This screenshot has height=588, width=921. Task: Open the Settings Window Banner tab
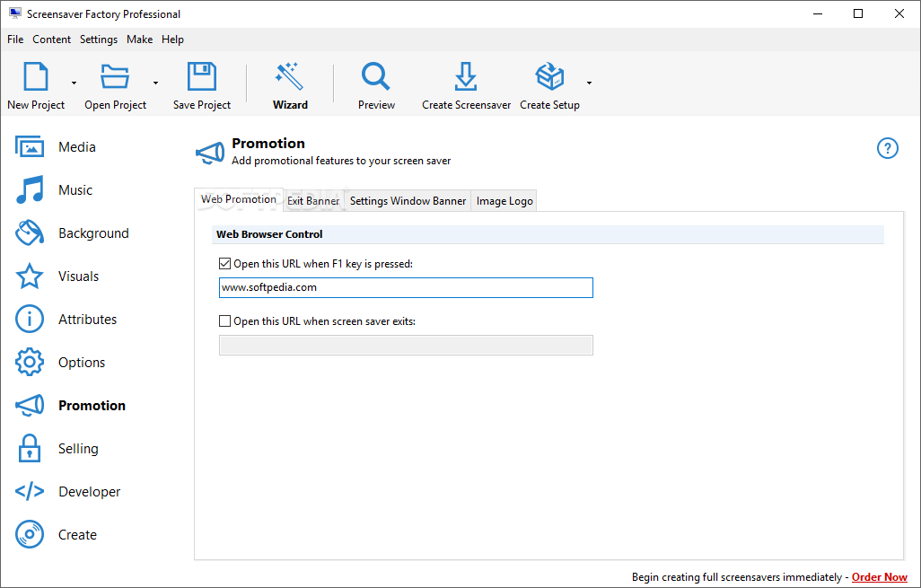[x=408, y=201]
